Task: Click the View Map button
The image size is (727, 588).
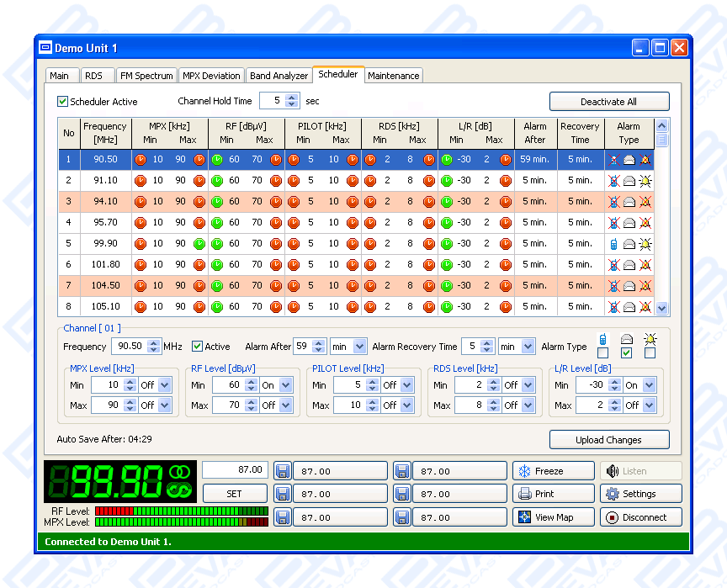Action: pyautogui.click(x=551, y=517)
